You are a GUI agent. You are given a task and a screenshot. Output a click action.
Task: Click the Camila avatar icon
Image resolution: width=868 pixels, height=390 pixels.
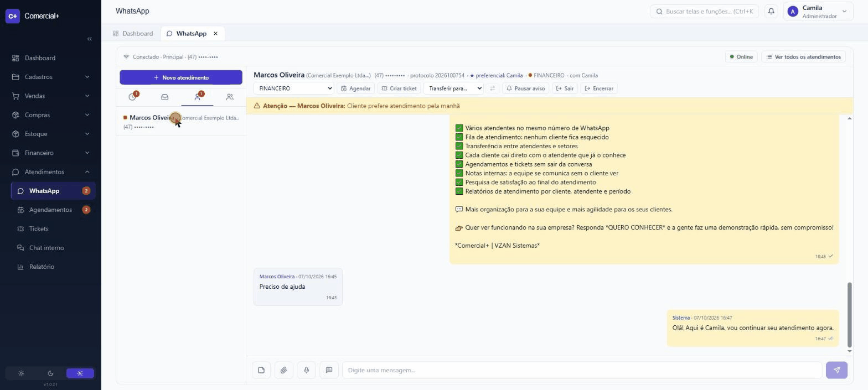coord(793,12)
